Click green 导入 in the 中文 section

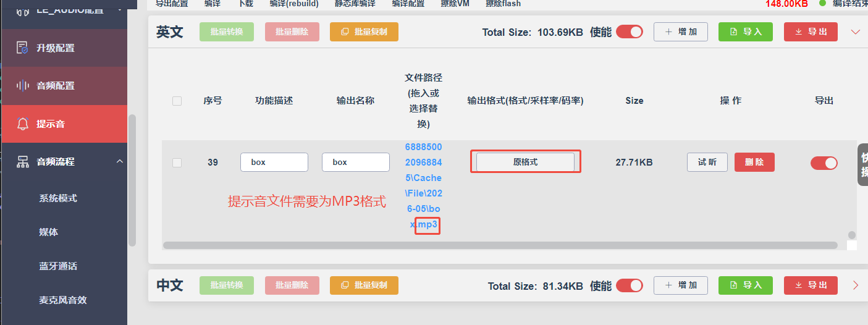click(746, 285)
